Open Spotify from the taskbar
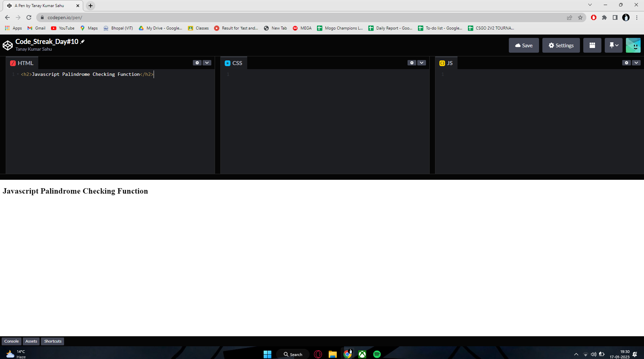The width and height of the screenshot is (644, 359). tap(377, 354)
